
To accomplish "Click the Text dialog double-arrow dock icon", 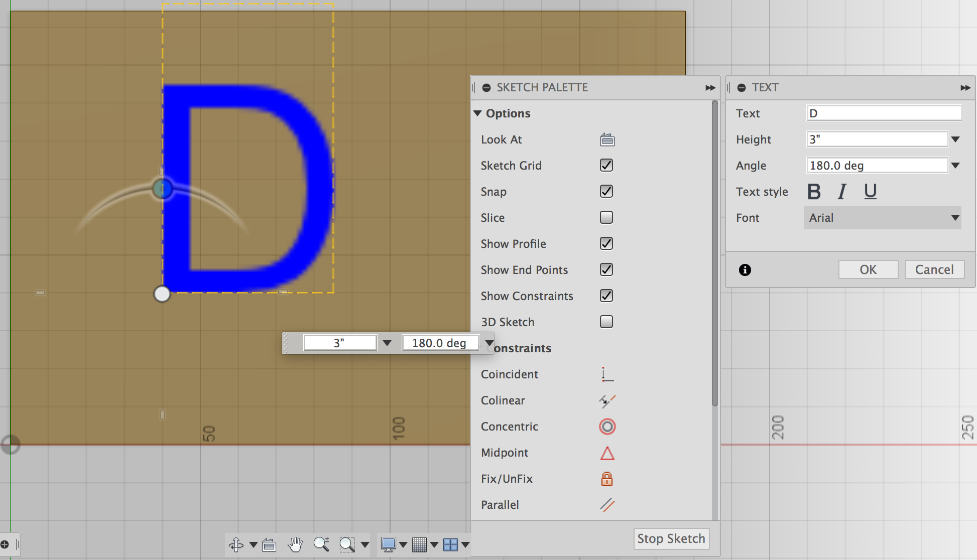I will 965,88.
